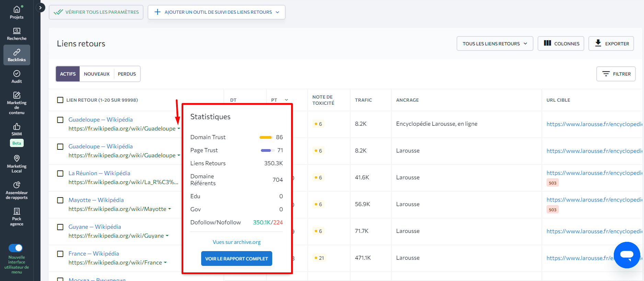The width and height of the screenshot is (644, 281).
Task: Open the Audit sidebar section
Action: (x=16, y=77)
